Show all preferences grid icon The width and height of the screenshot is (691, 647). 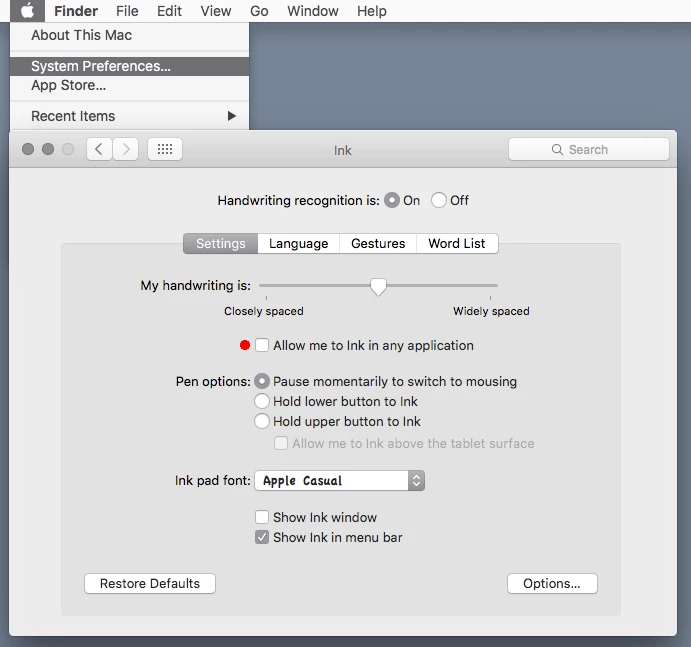click(x=165, y=149)
